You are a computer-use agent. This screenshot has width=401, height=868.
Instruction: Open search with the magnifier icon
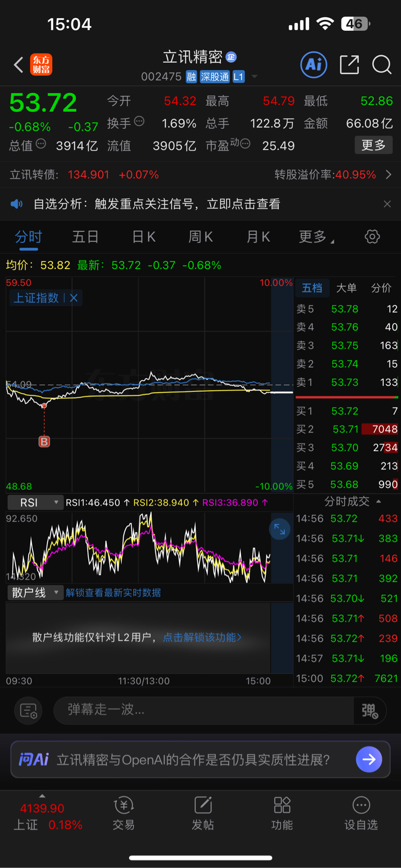(382, 65)
